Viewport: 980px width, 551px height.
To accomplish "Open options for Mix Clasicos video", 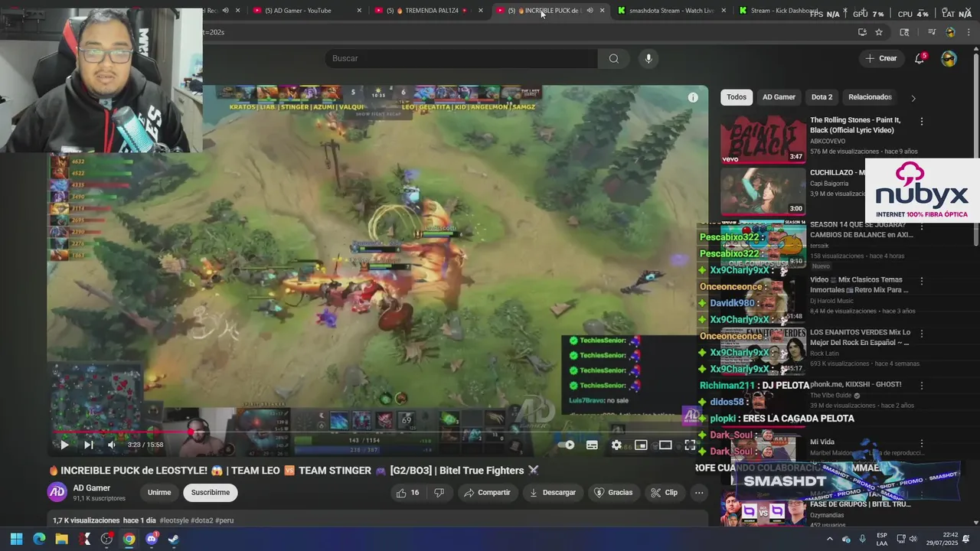I will coord(922,282).
